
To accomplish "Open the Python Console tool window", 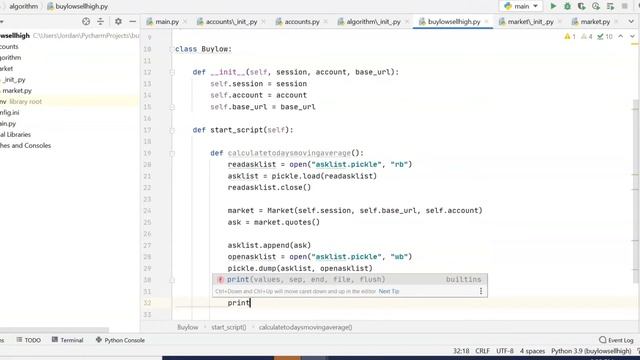I will click(120, 340).
